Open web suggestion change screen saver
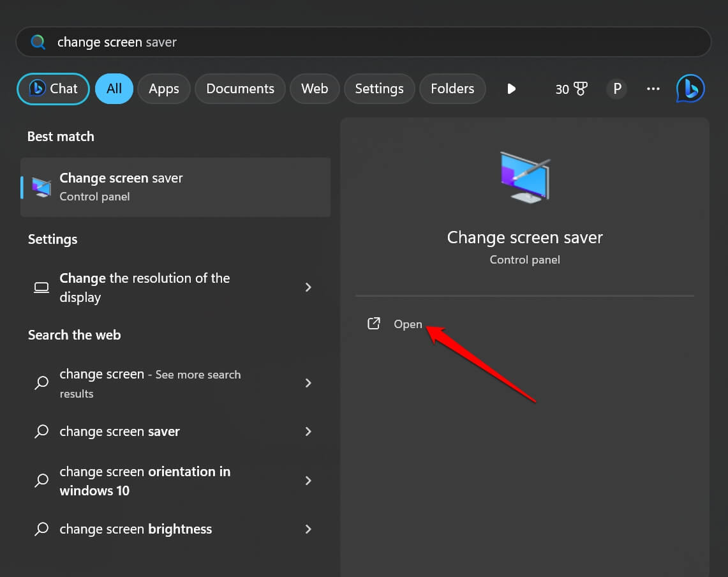Screen dimensions: 728x577 175,431
